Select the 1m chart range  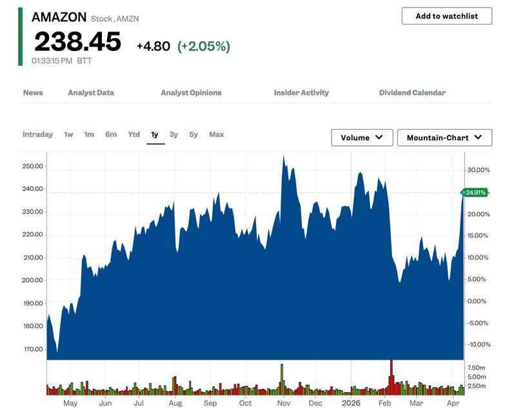click(89, 134)
